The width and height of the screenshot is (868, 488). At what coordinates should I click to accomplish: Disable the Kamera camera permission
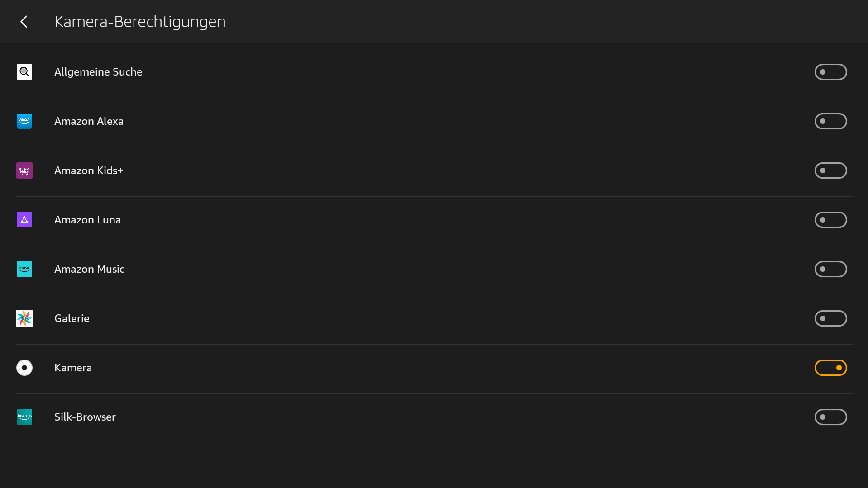point(830,368)
